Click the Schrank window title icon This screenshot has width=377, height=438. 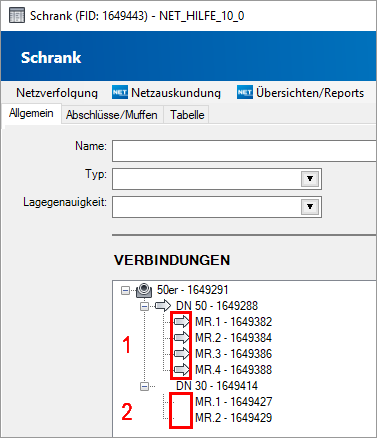coord(17,16)
